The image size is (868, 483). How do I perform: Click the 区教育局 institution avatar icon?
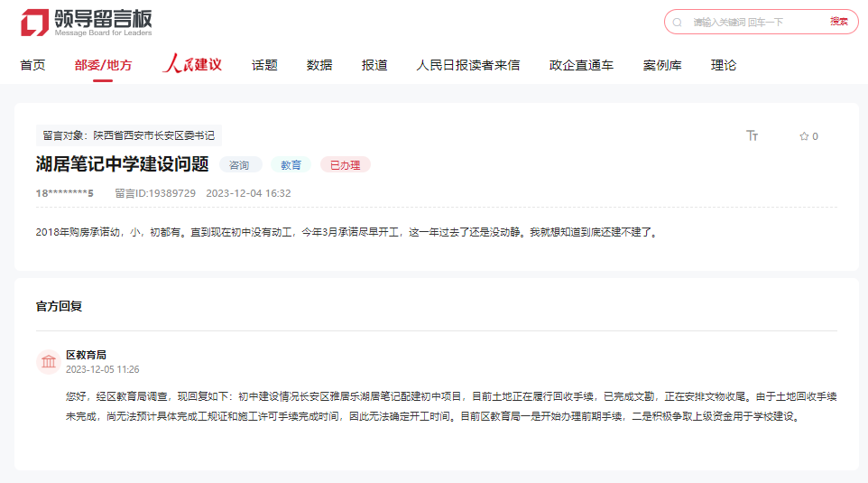[49, 362]
